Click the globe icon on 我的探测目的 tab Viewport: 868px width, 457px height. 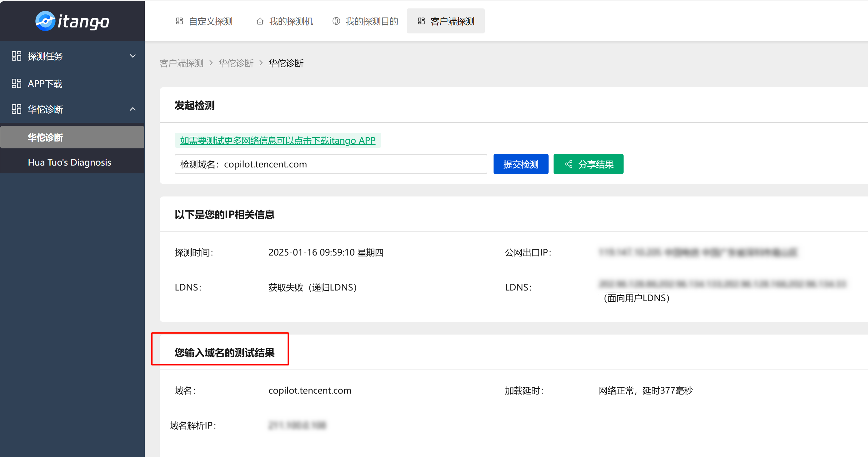[x=336, y=21]
